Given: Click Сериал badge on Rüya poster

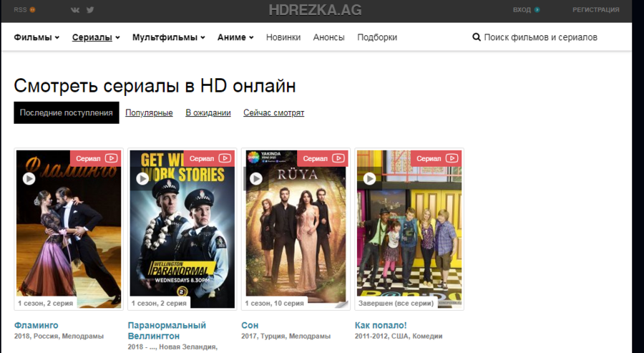Looking at the screenshot, I should click(323, 159).
